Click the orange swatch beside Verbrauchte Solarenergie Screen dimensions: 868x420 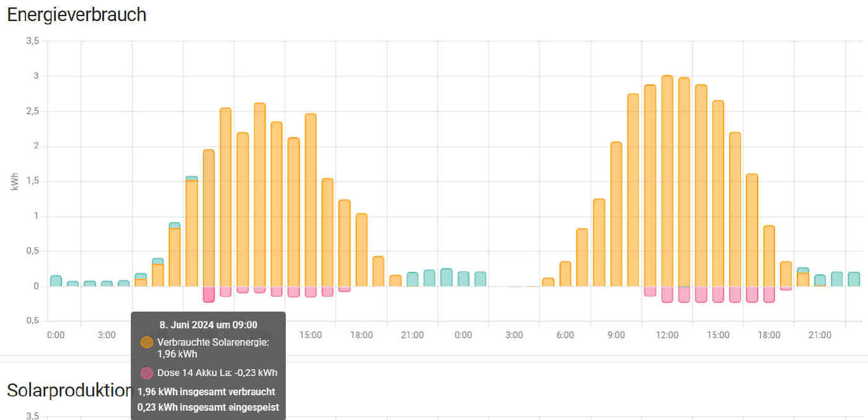(x=147, y=342)
